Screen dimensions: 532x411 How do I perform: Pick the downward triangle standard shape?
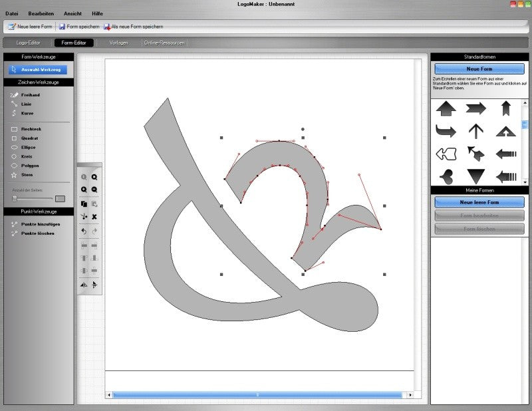point(475,176)
